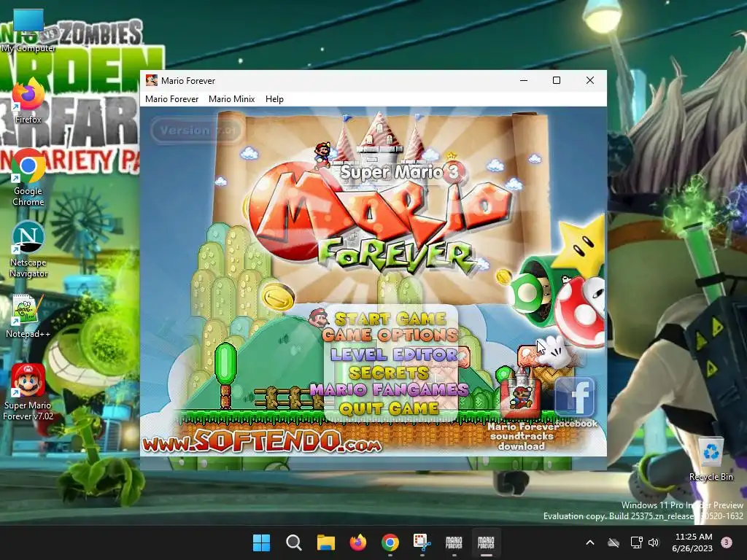This screenshot has height=560, width=747.
Task: Select LEVEL EDITOR in the game menu
Action: (394, 354)
